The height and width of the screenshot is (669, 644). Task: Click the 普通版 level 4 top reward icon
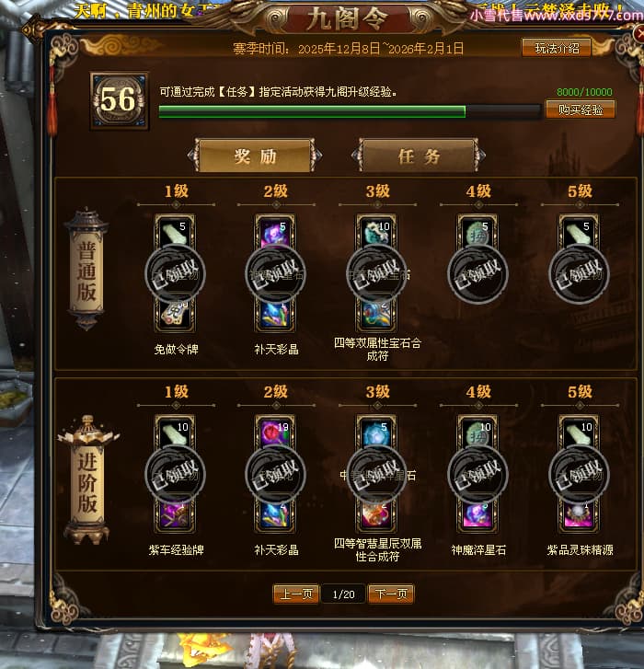(477, 233)
